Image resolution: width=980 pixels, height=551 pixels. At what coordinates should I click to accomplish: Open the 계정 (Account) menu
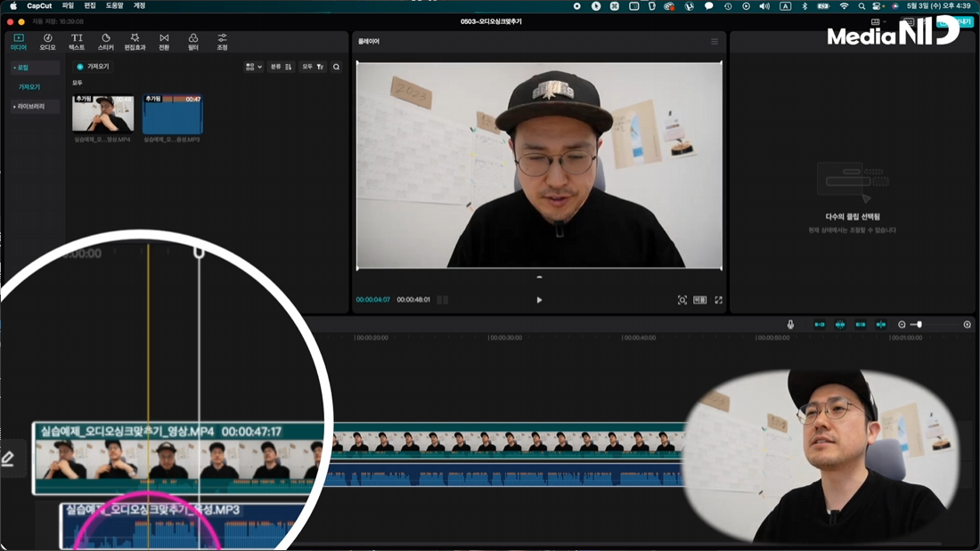[139, 5]
